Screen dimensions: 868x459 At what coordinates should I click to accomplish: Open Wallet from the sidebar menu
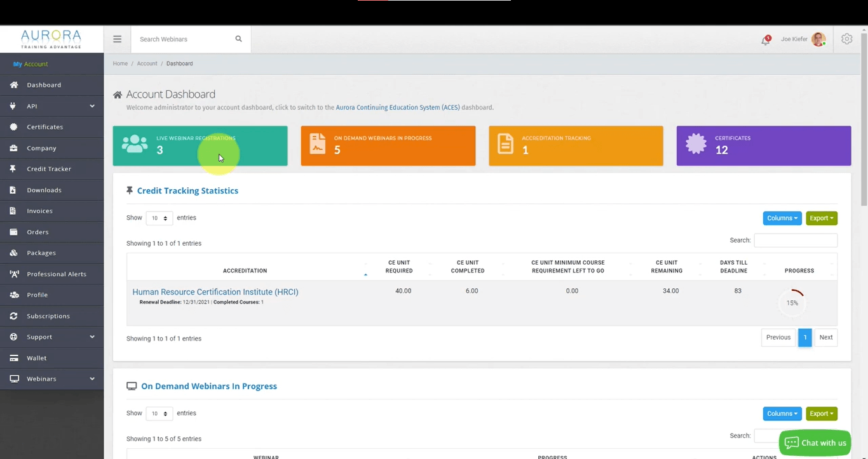click(x=51, y=358)
